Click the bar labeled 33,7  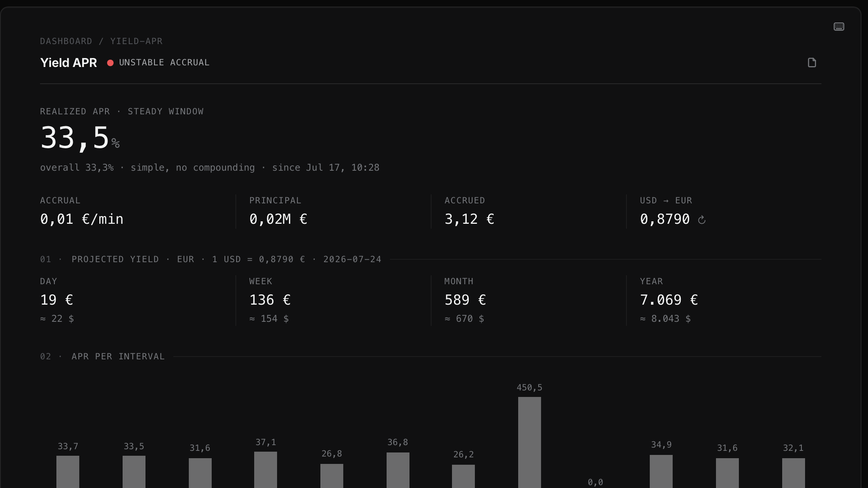point(68,472)
